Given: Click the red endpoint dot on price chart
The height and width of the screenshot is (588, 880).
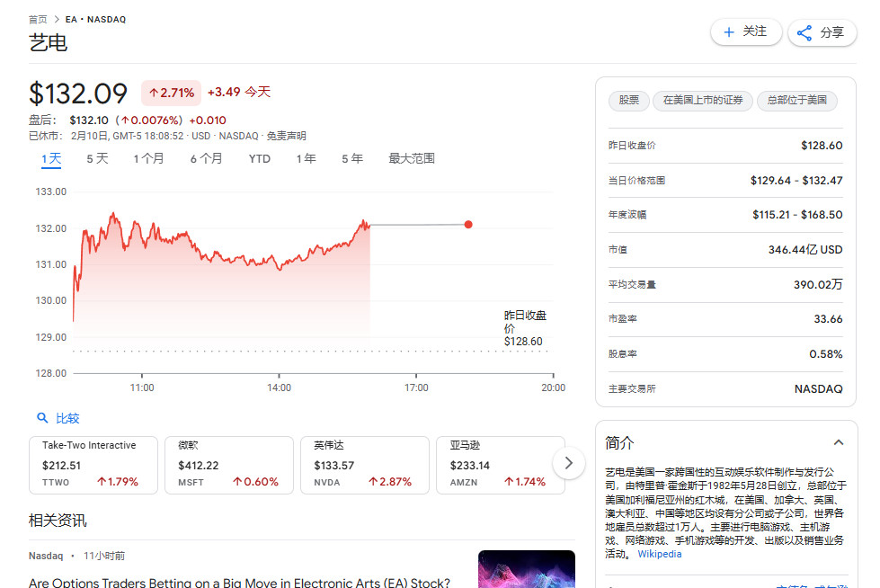Looking at the screenshot, I should [x=468, y=225].
